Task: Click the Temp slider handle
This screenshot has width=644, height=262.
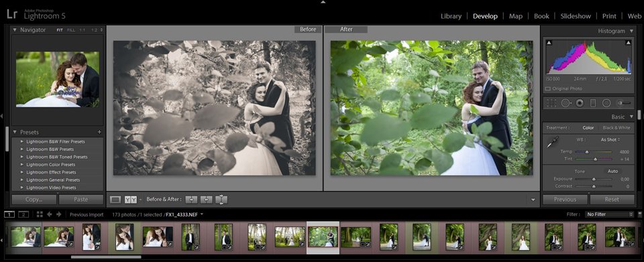Action: click(587, 152)
